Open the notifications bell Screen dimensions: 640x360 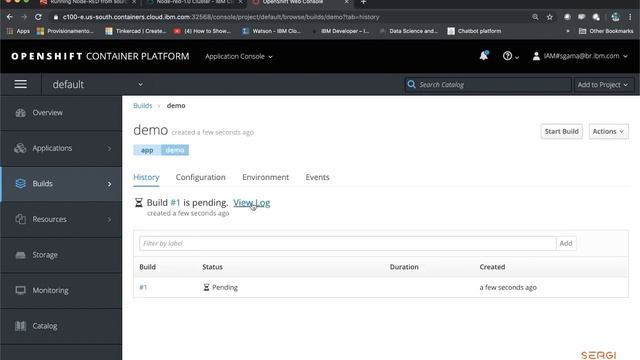coord(484,56)
